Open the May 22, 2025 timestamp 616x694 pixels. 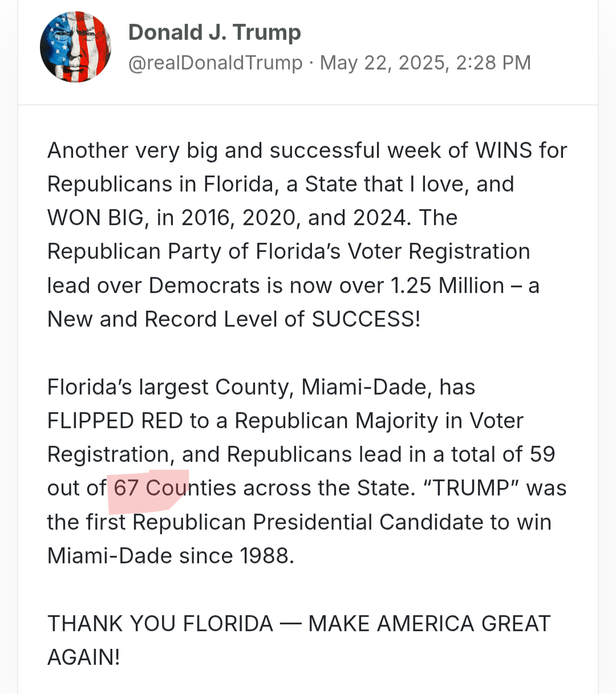pyautogui.click(x=425, y=63)
